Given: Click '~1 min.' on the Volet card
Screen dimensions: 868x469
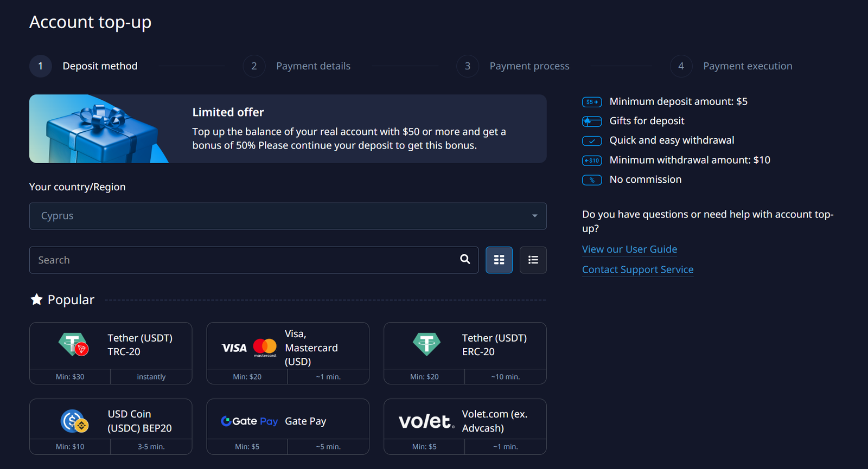Looking at the screenshot, I should 506,447.
